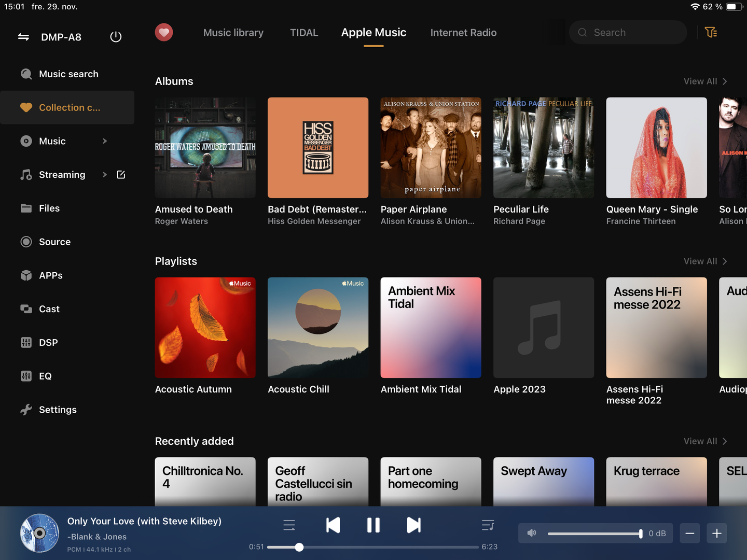Open DSP controls in sidebar

(x=67, y=342)
